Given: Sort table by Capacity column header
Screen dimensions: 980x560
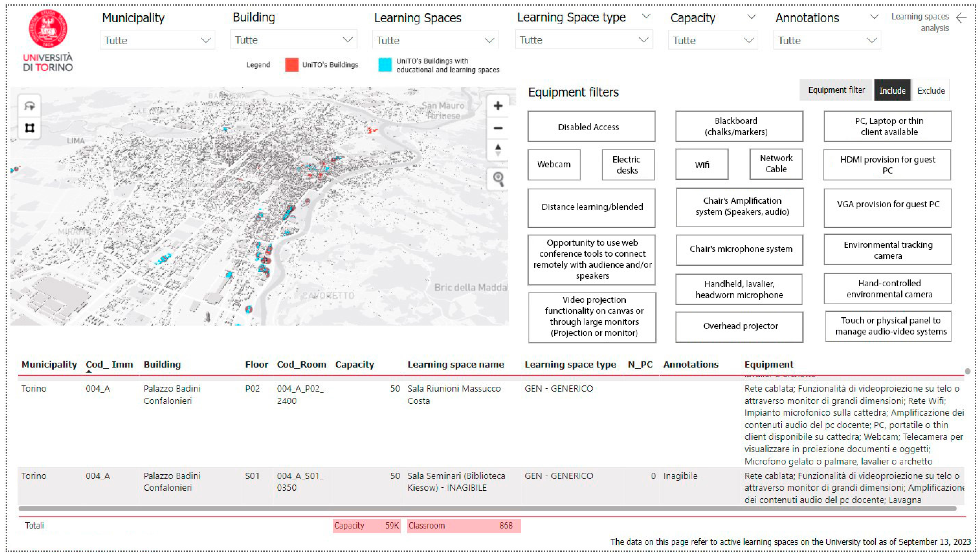Looking at the screenshot, I should 354,364.
